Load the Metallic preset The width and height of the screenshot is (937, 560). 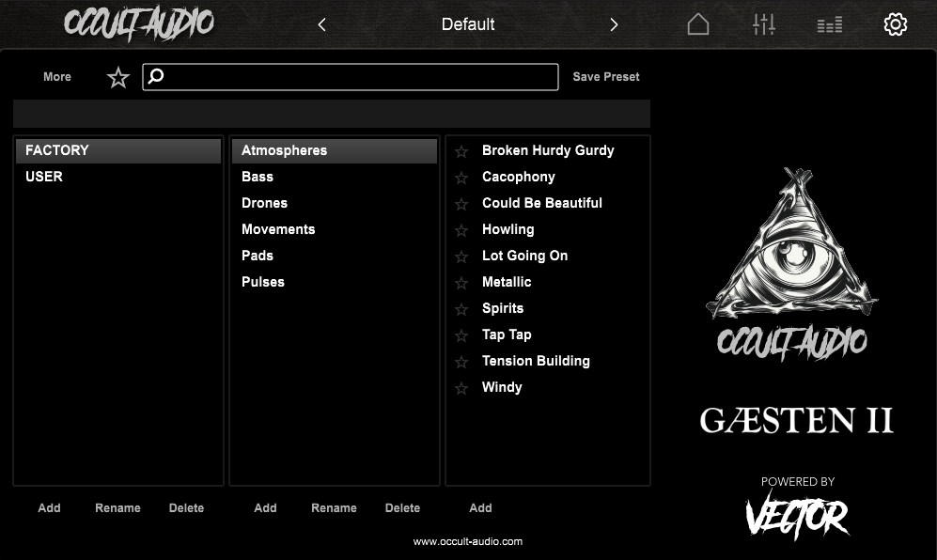point(507,282)
